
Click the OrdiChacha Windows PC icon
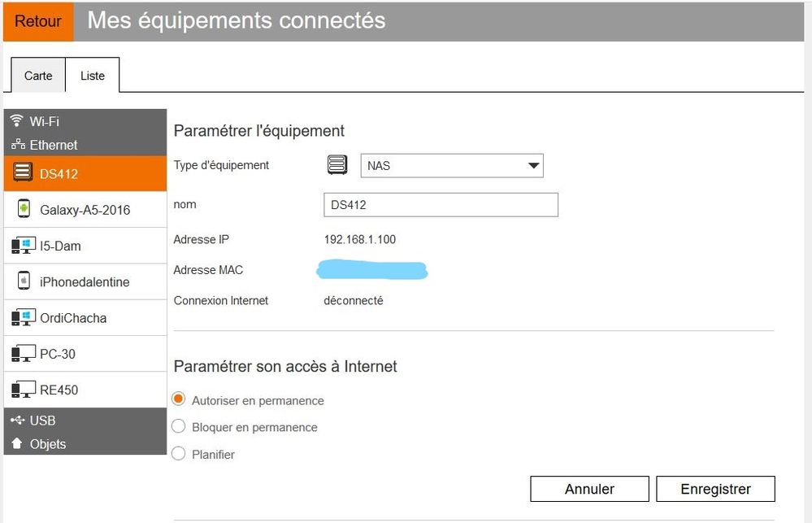(23, 317)
